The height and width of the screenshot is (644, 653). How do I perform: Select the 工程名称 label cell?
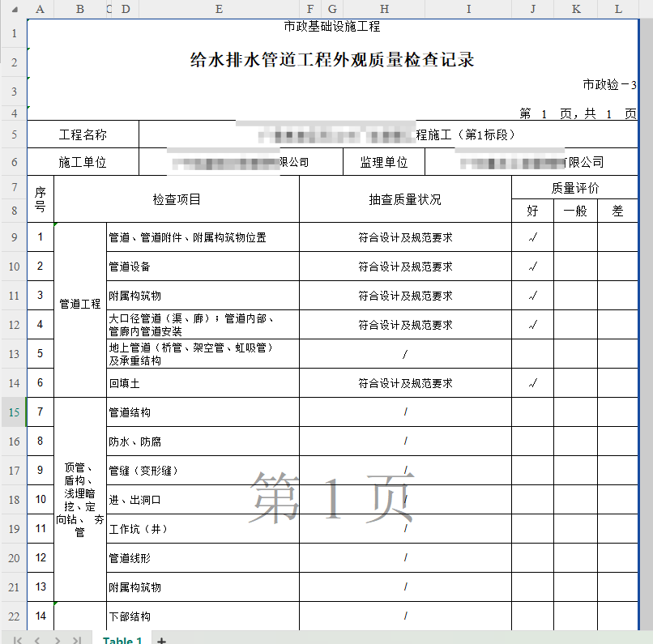tap(83, 134)
